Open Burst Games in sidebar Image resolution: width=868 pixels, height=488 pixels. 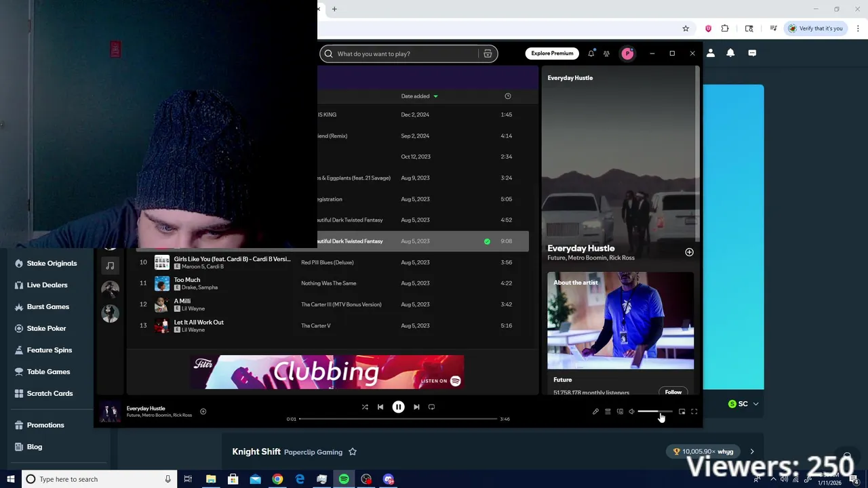47,306
